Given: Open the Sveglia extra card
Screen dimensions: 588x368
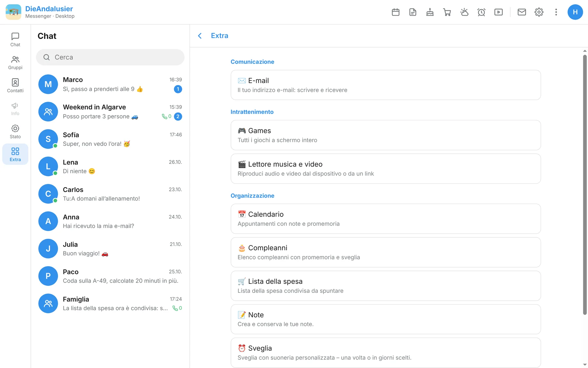Looking at the screenshot, I should [385, 353].
